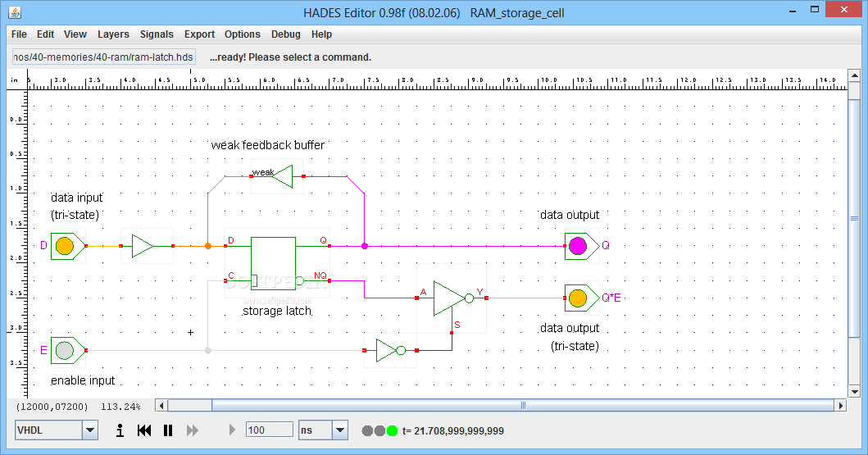
Task: Toggle the E enable input pin
Action: coord(65,350)
